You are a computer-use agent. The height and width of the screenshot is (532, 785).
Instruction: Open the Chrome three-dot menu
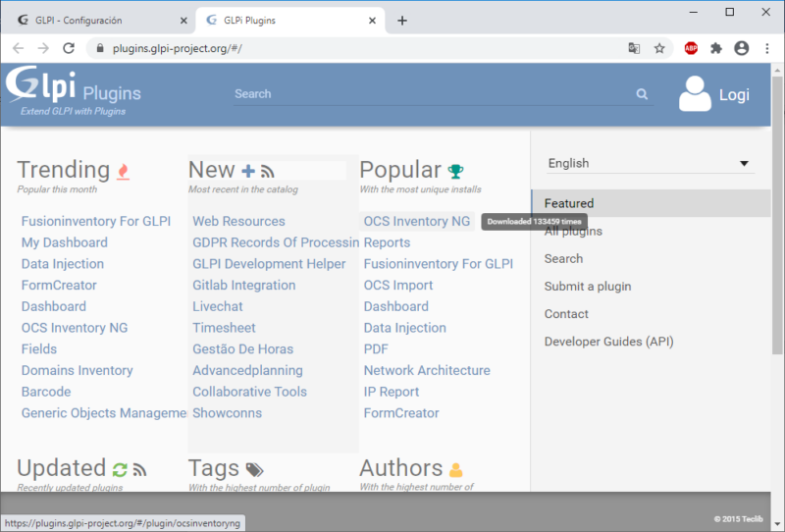(765, 48)
